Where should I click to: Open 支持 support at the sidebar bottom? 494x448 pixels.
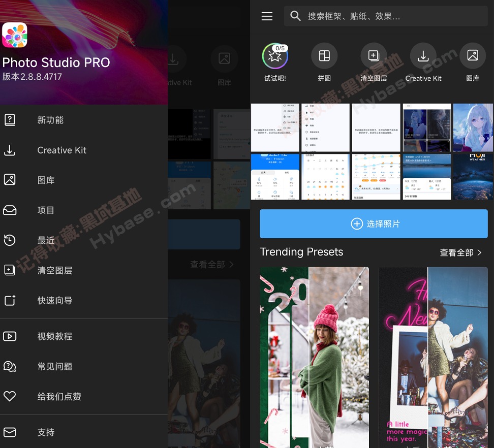click(45, 432)
